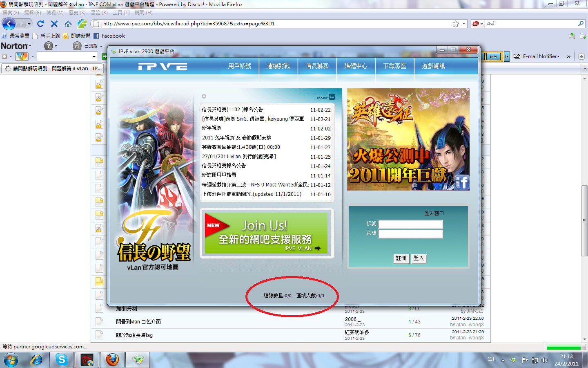
Task: Open Skype from the taskbar
Action: point(62,360)
